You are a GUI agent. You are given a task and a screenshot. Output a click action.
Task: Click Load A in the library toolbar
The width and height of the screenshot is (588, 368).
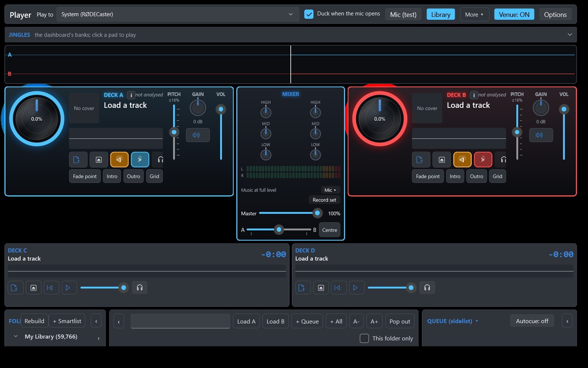tap(246, 321)
